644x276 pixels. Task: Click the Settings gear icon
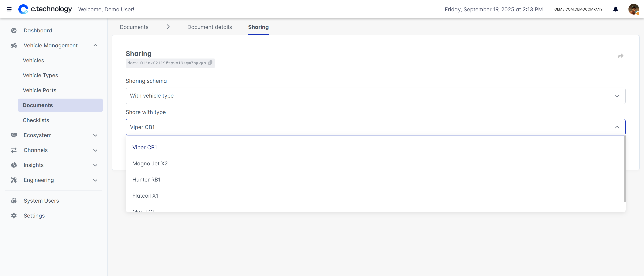pyautogui.click(x=14, y=215)
